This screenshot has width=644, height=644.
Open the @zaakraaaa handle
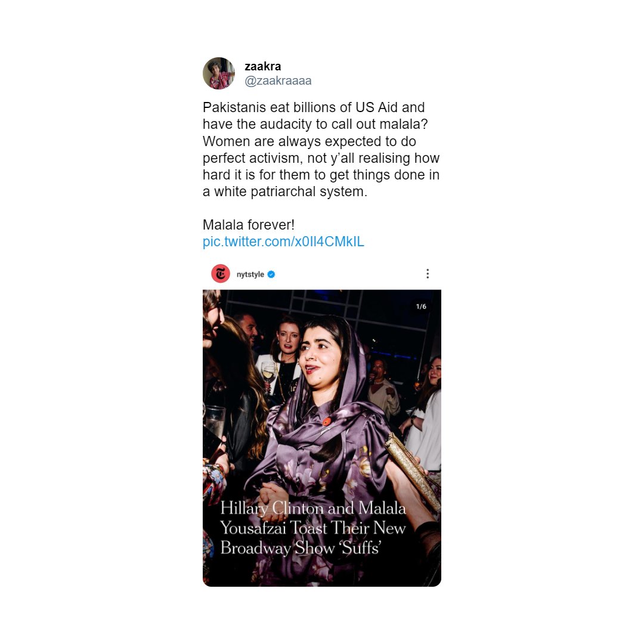tap(278, 80)
